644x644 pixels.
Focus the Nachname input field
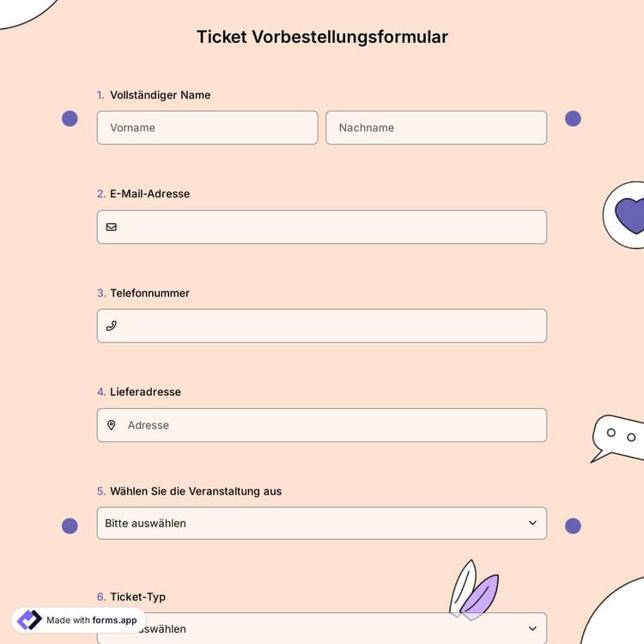coord(435,128)
